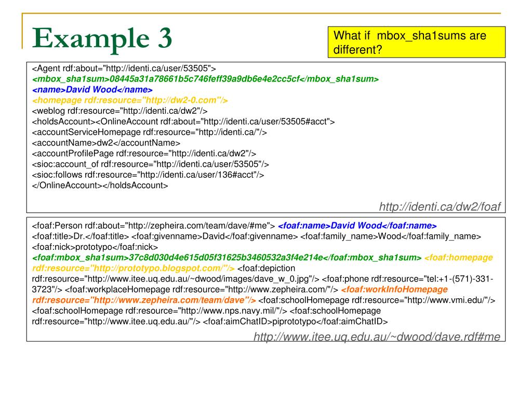
Task: Click the foaf:family_name Wood text
Action: [x=391, y=236]
